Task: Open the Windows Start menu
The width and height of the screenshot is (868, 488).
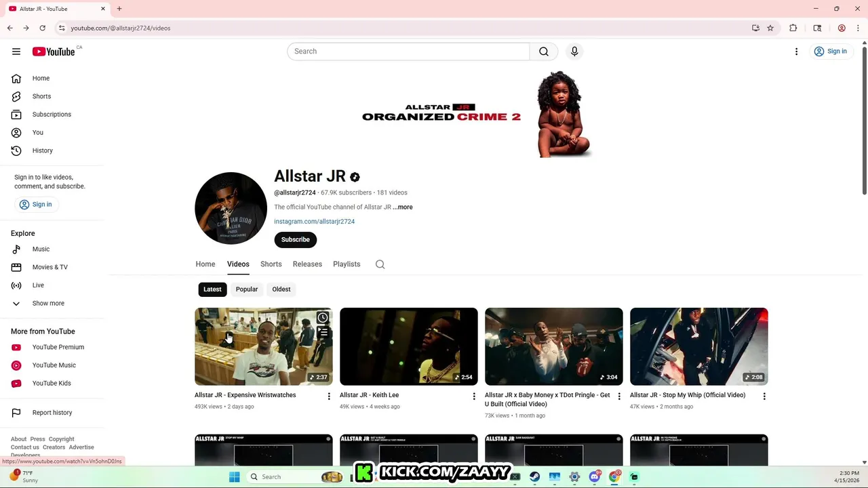Action: [235, 477]
